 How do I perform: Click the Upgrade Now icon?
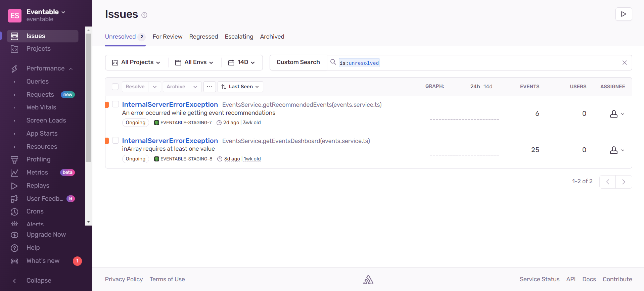click(14, 235)
